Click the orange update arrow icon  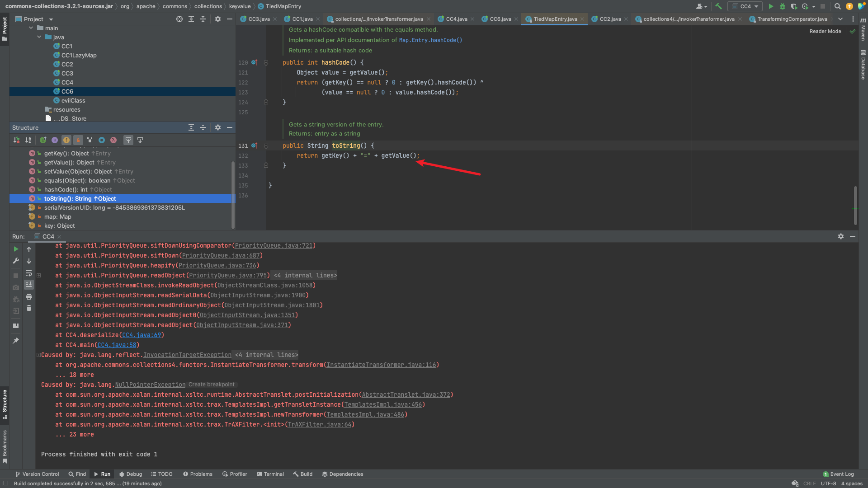coord(849,6)
